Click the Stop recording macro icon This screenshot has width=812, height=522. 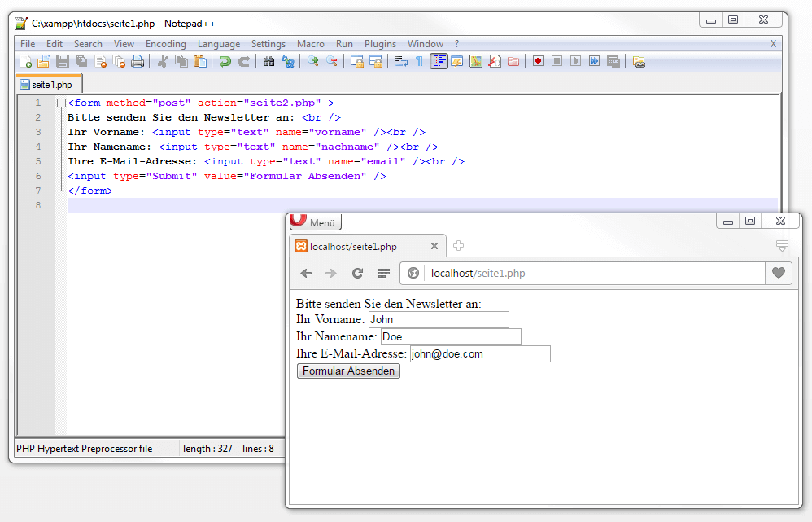point(557,61)
